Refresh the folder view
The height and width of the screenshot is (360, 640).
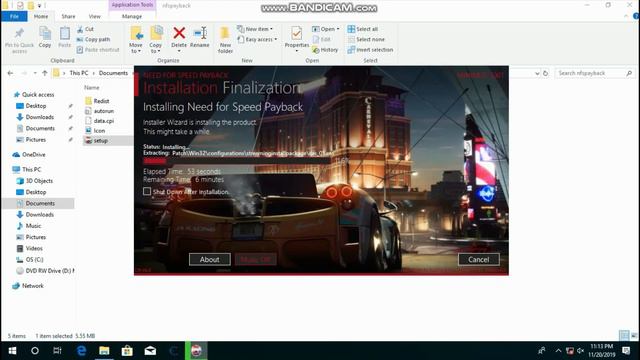pyautogui.click(x=545, y=73)
